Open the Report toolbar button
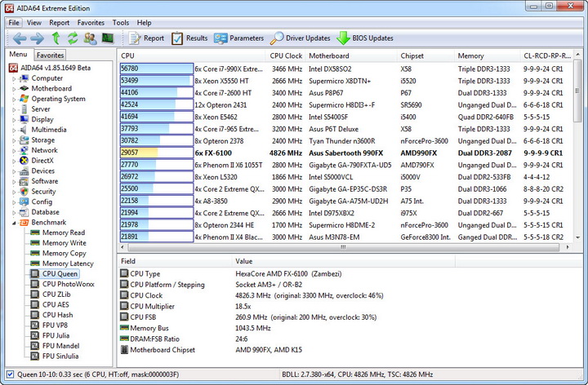The width and height of the screenshot is (588, 385). point(147,38)
